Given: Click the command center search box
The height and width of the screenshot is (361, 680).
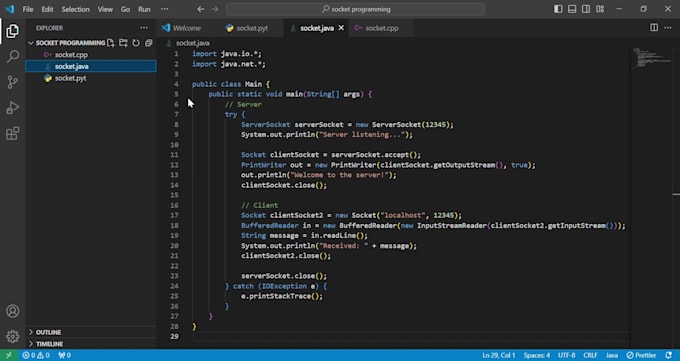Looking at the screenshot, I should click(356, 9).
